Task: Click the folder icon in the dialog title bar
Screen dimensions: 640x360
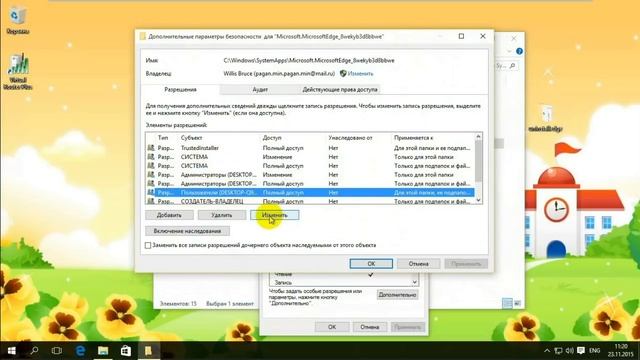Action: click(142, 36)
